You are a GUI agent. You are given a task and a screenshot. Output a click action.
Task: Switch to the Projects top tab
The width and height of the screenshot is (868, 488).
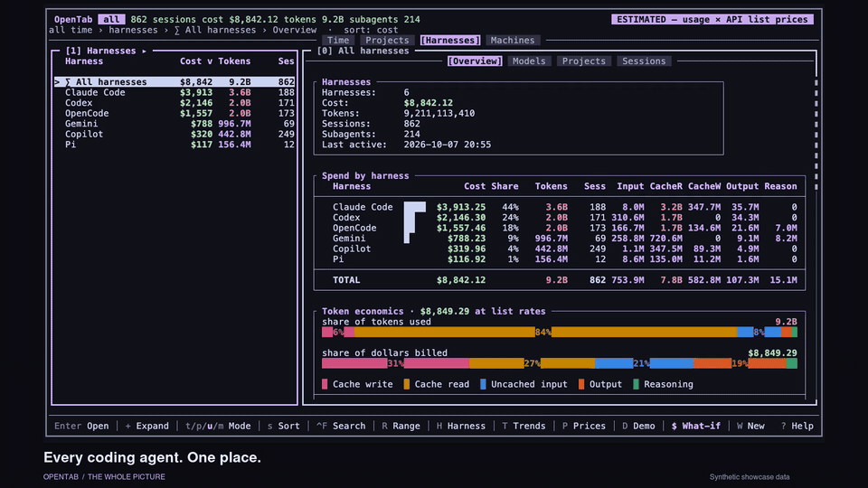click(387, 41)
